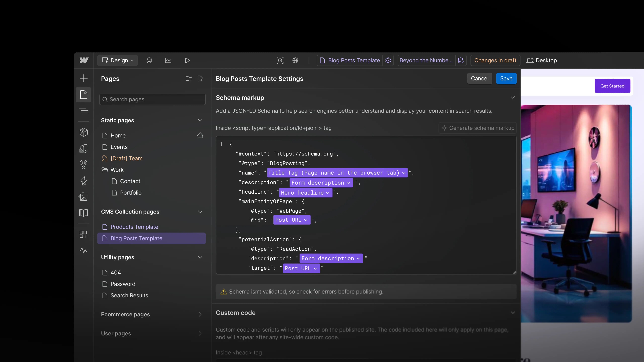Viewport: 644px width, 362px height.
Task: Collapse the Schema markup section
Action: point(513,98)
